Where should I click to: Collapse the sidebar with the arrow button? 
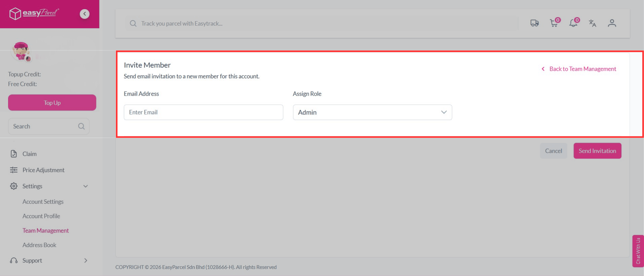[85, 14]
